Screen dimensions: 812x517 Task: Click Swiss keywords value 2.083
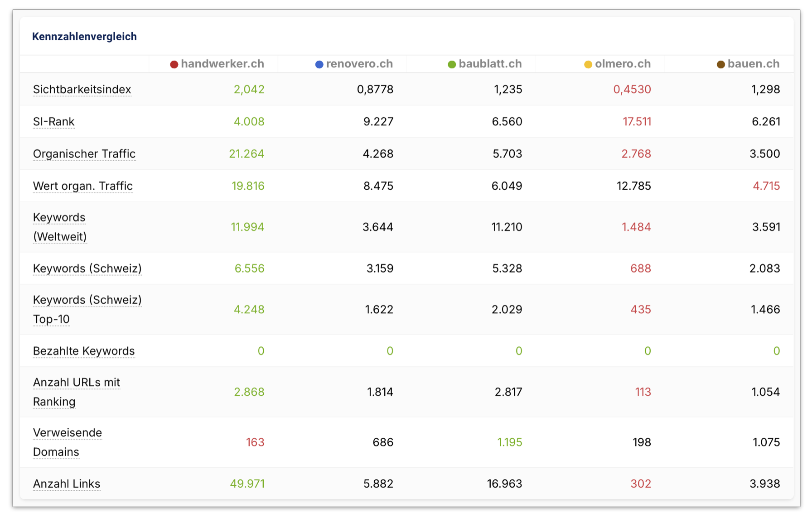[765, 268]
